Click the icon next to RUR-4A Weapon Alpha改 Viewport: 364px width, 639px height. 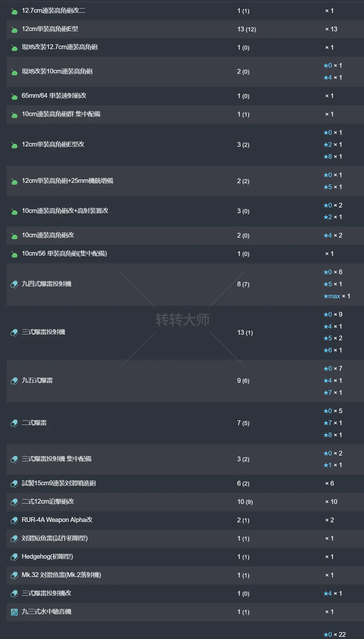13,520
